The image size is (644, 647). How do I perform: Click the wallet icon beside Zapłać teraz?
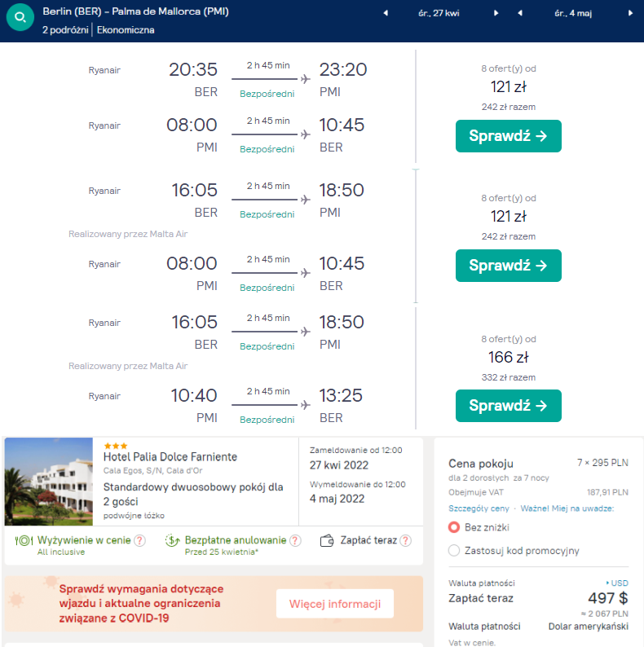click(x=329, y=540)
